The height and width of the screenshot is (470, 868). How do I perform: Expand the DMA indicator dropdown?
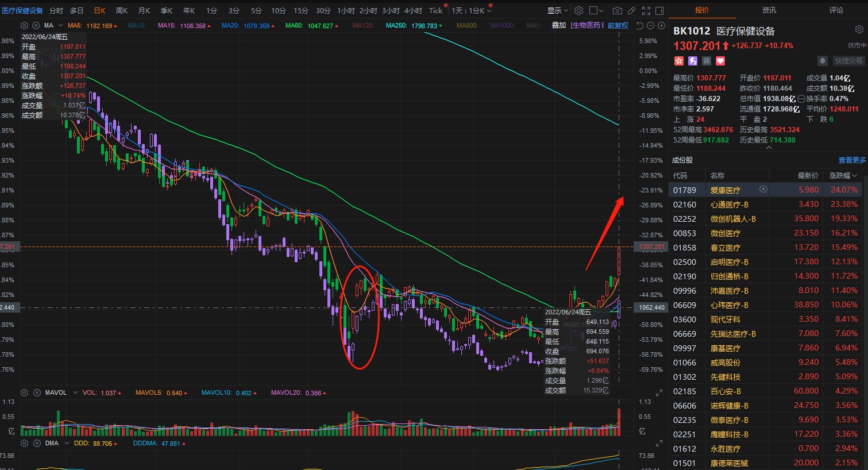tap(67, 444)
